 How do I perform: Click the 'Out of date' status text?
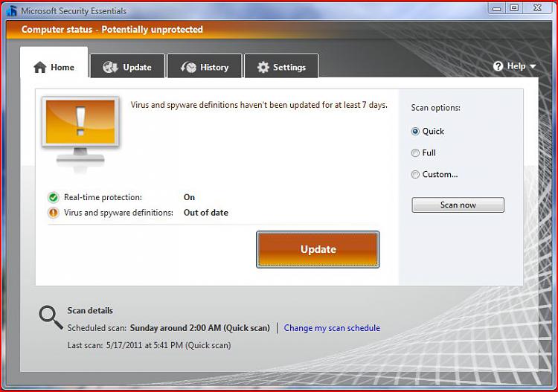[x=206, y=213]
